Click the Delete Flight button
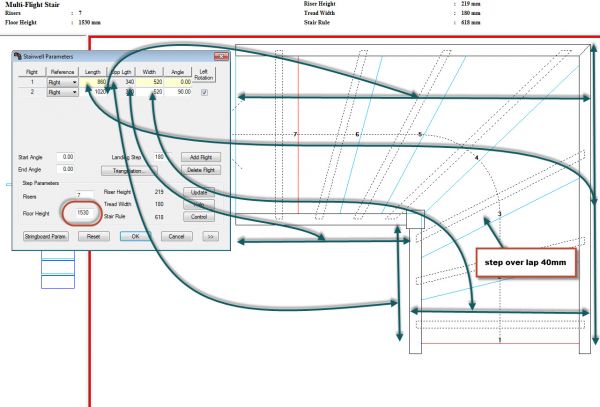The image size is (600, 407). (x=201, y=170)
